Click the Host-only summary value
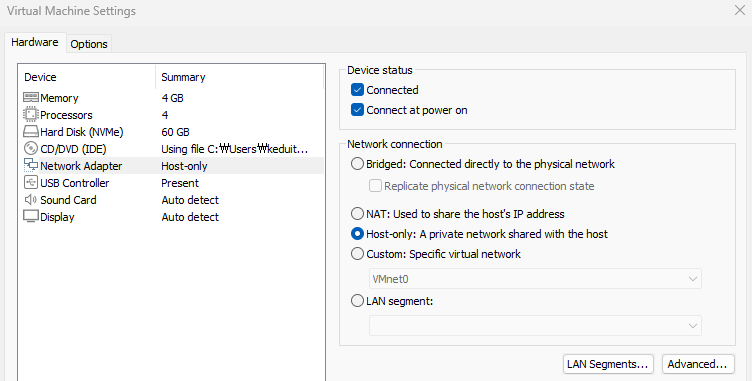Viewport: 752px width, 381px height. (184, 166)
